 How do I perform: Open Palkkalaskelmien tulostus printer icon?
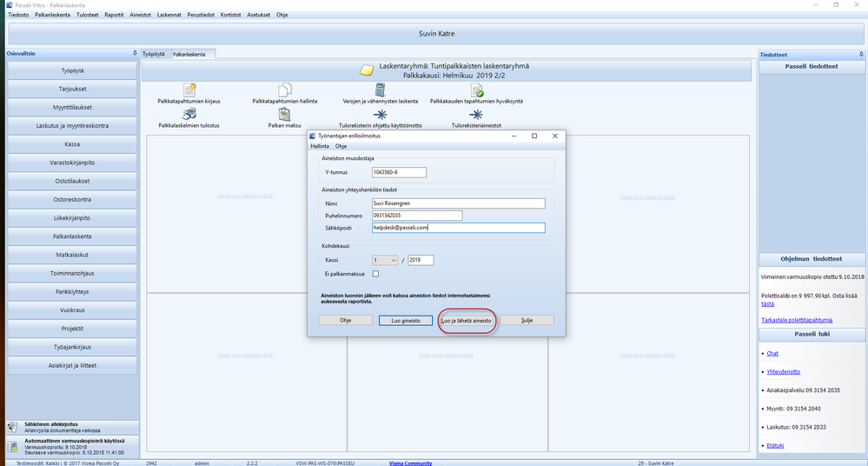click(189, 115)
